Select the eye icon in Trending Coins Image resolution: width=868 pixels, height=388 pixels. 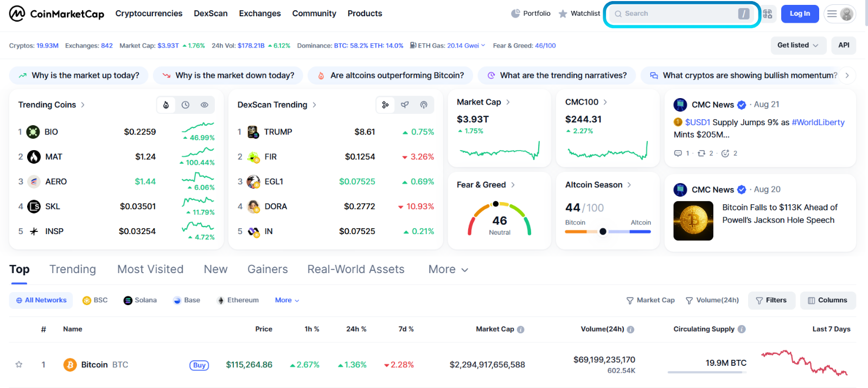[205, 105]
